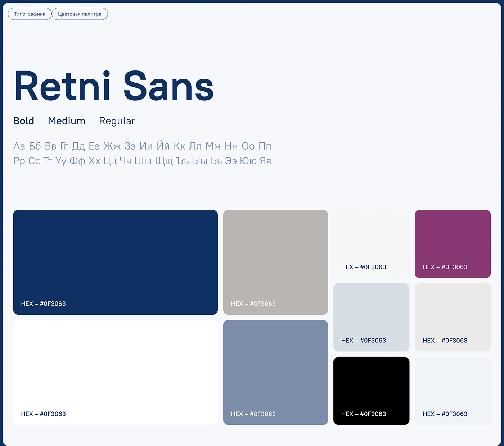Click the HEX label on the beige swatch

(x=445, y=341)
